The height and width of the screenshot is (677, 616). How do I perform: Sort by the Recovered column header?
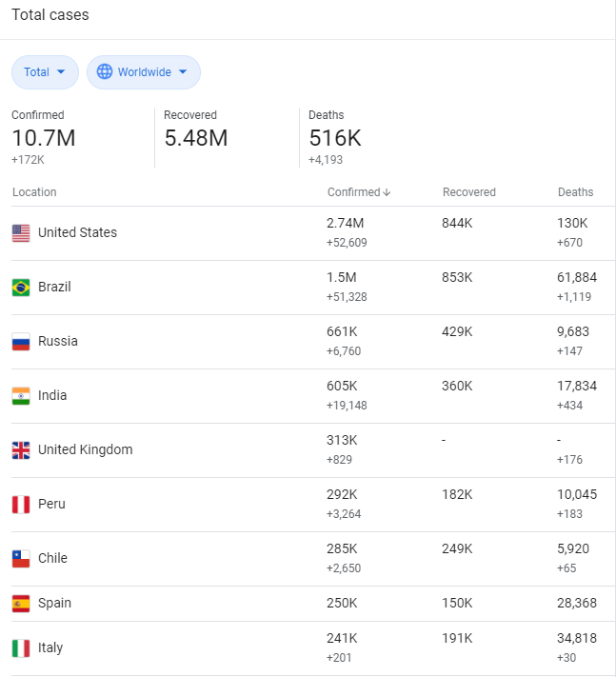(x=468, y=192)
